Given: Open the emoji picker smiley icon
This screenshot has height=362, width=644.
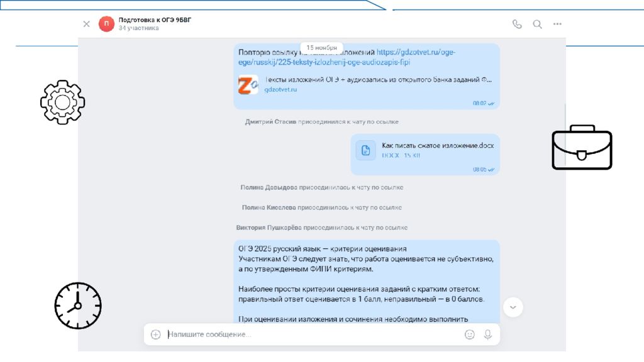Looking at the screenshot, I should pos(469,334).
